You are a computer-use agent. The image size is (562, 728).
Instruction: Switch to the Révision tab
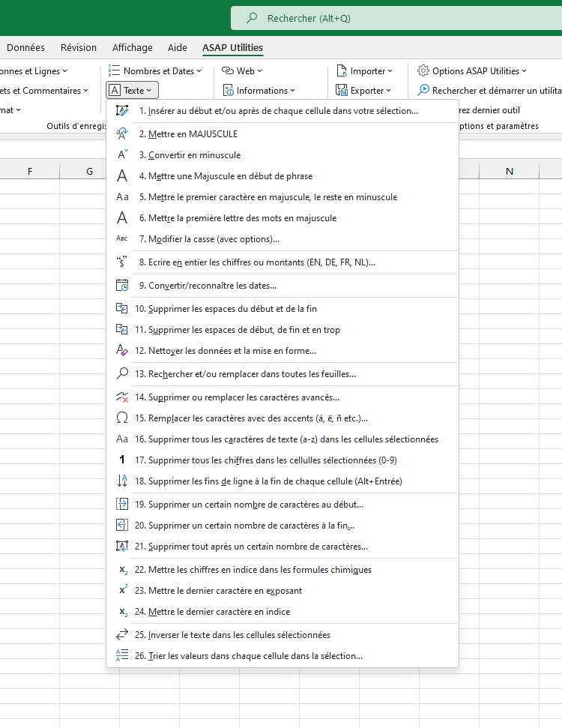click(x=79, y=47)
